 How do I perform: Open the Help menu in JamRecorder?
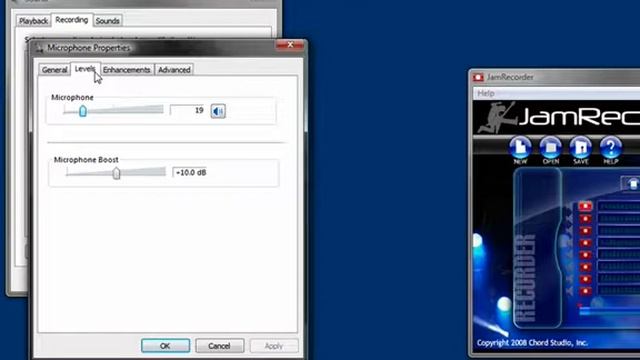(x=486, y=93)
